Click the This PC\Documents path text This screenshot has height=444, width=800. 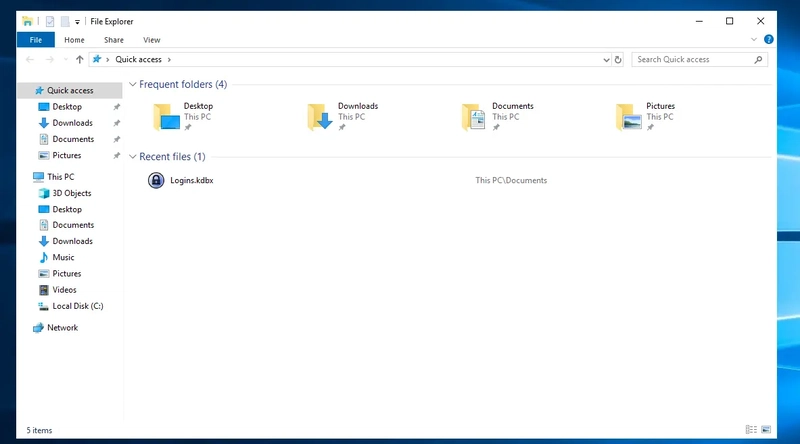pos(511,180)
